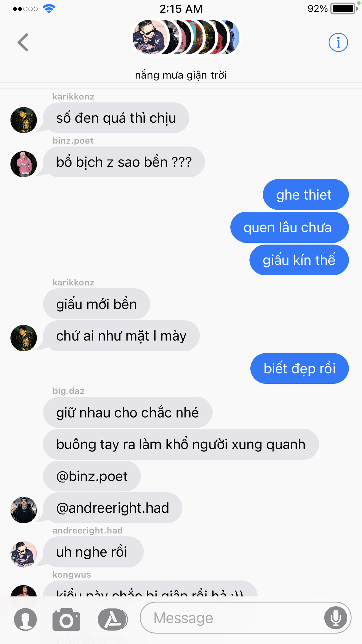
Task: Open the group avatars header
Action: [186, 37]
